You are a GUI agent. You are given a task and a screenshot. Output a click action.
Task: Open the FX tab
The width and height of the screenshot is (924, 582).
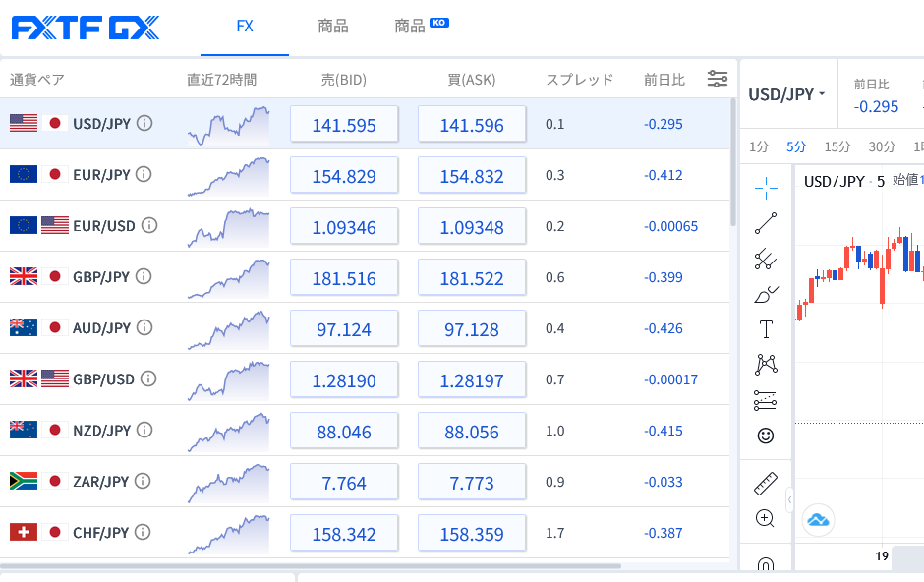[245, 27]
